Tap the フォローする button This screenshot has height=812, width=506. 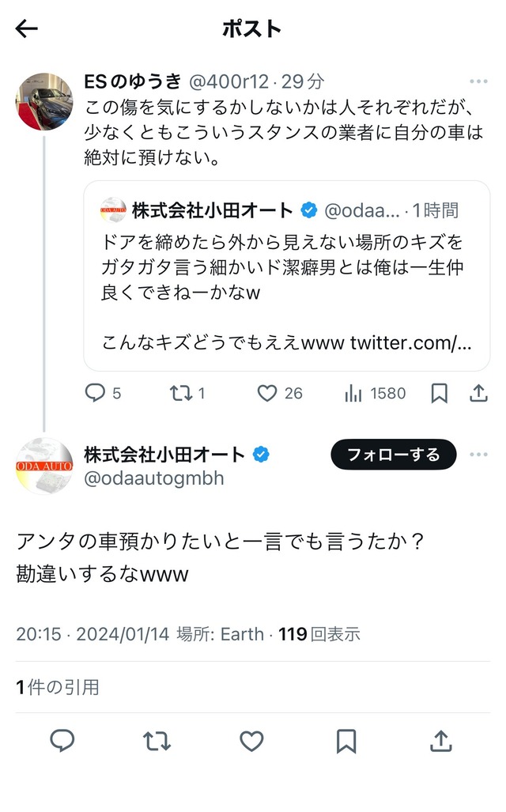(x=393, y=455)
